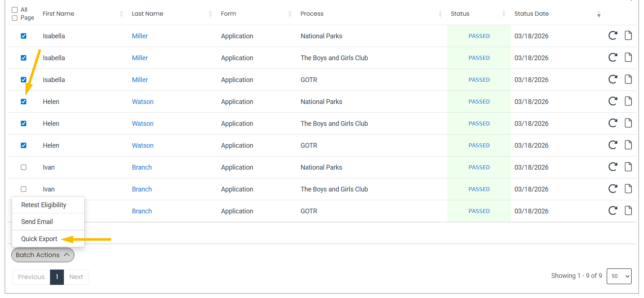Uncheck Helen Watson GOTR row

point(23,145)
